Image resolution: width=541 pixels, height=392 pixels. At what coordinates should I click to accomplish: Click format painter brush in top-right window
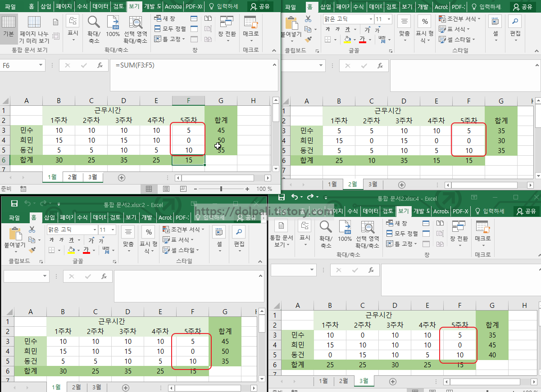(x=308, y=39)
